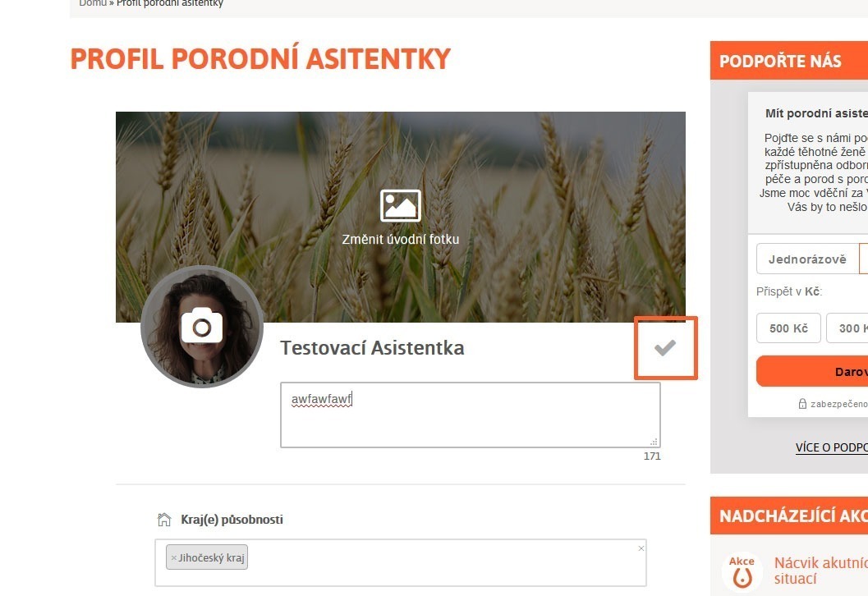Image resolution: width=868 pixels, height=596 pixels.
Task: Click the resize handle of the description textarea
Action: point(654,442)
